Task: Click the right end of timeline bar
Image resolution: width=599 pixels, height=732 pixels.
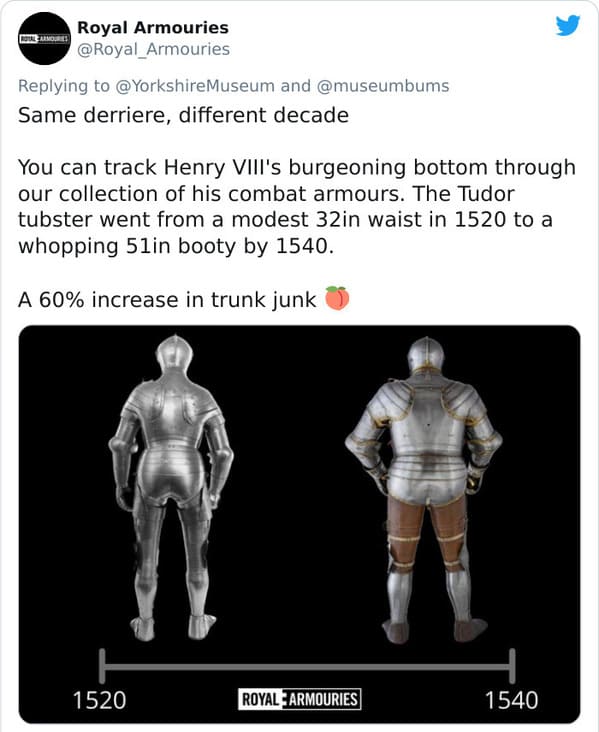Action: click(x=512, y=666)
